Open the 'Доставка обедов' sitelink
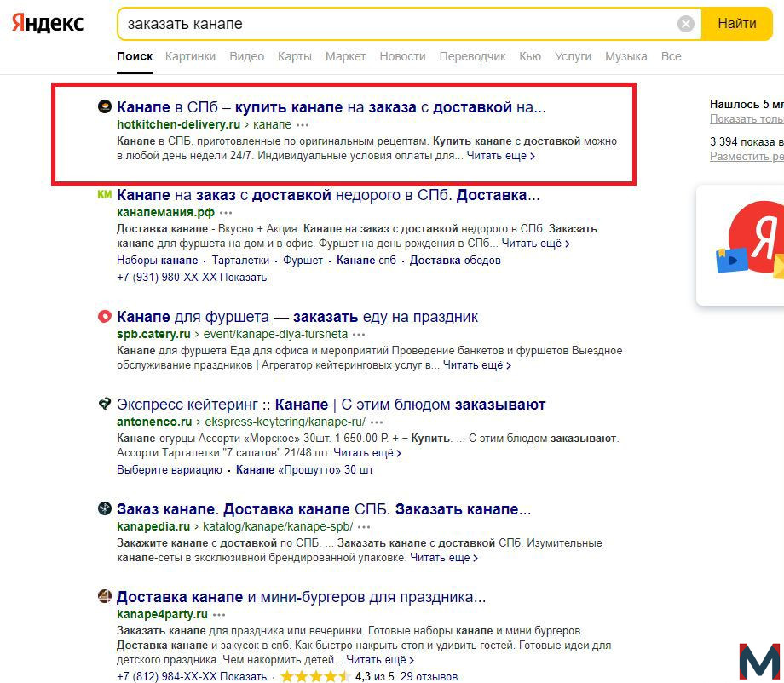This screenshot has height=683, width=784. pyautogui.click(x=455, y=261)
